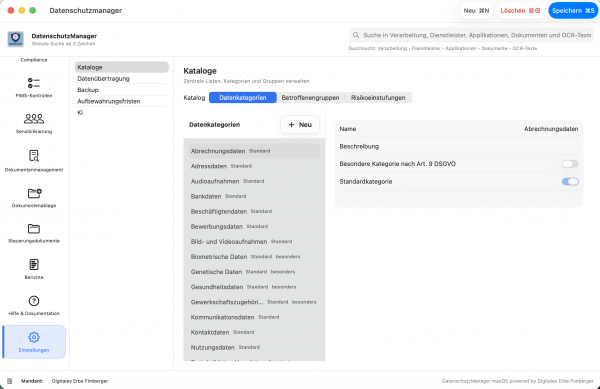
Task: Select Nutzungsdaten row
Action: [x=254, y=347]
